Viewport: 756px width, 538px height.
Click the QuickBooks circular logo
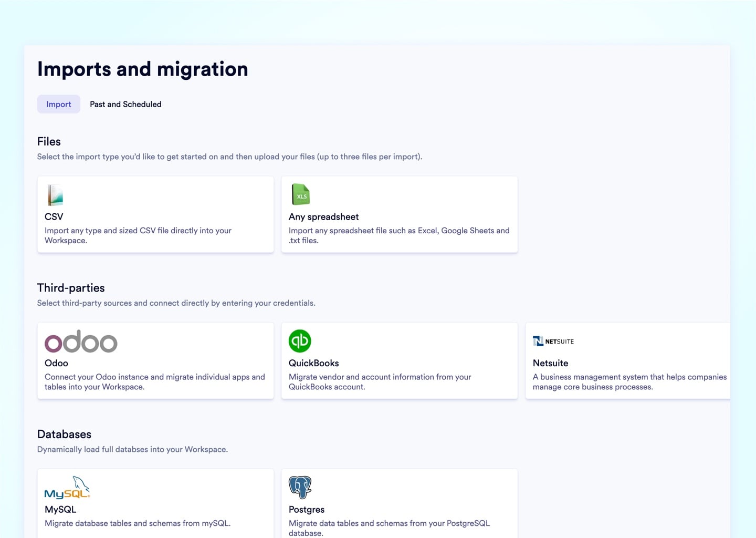pos(300,340)
